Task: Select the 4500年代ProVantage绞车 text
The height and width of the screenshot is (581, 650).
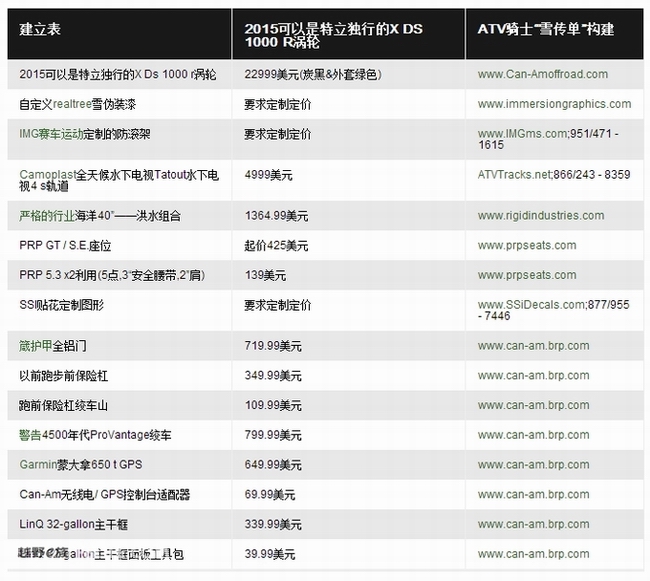Action: click(107, 435)
